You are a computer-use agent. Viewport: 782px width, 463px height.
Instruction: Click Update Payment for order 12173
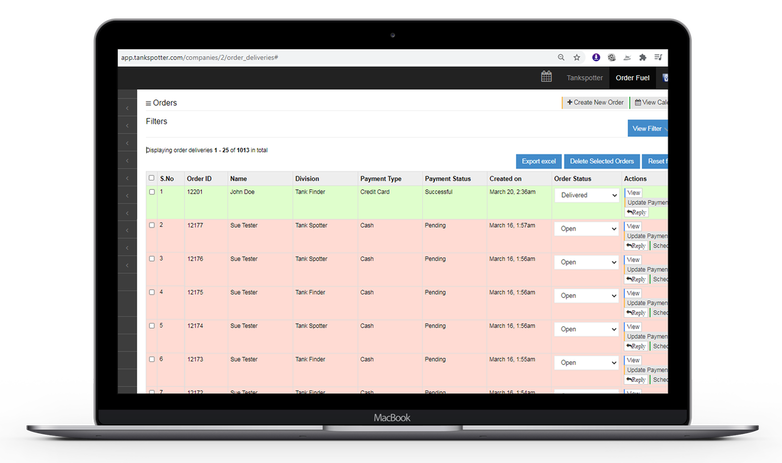(646, 370)
